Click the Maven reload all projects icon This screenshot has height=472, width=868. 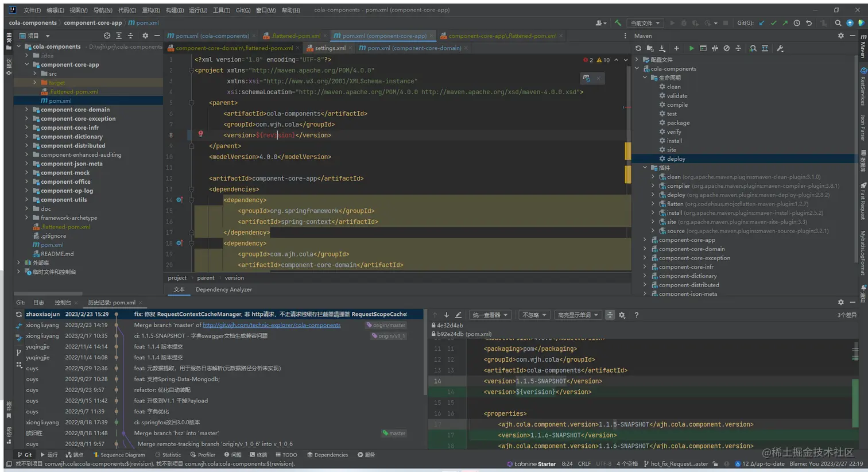(638, 48)
